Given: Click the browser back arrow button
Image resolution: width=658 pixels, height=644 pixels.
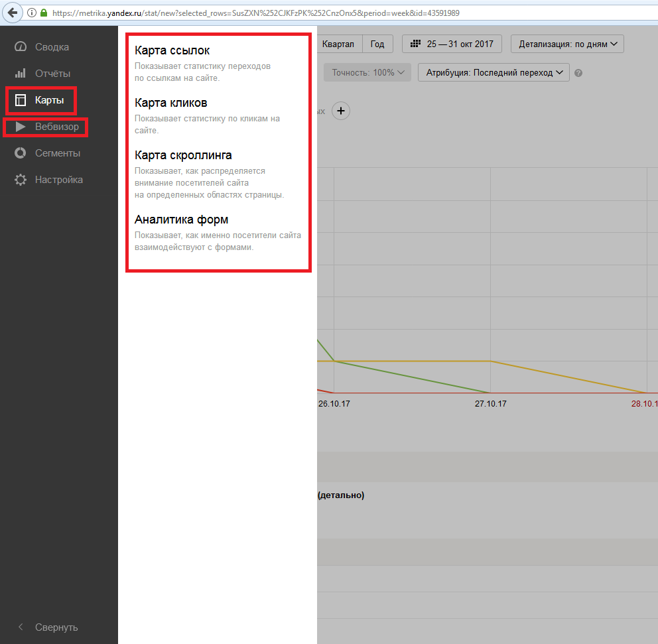Looking at the screenshot, I should click(13, 13).
